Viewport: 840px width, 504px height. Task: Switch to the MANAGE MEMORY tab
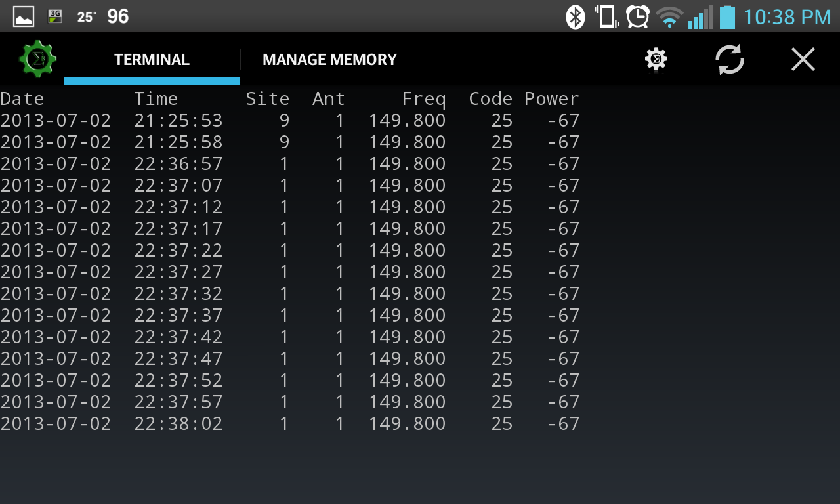329,60
